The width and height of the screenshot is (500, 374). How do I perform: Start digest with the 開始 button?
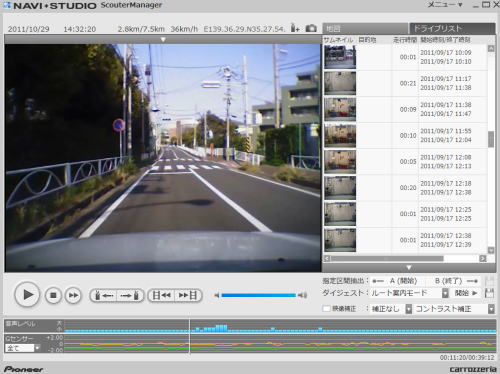(466, 293)
